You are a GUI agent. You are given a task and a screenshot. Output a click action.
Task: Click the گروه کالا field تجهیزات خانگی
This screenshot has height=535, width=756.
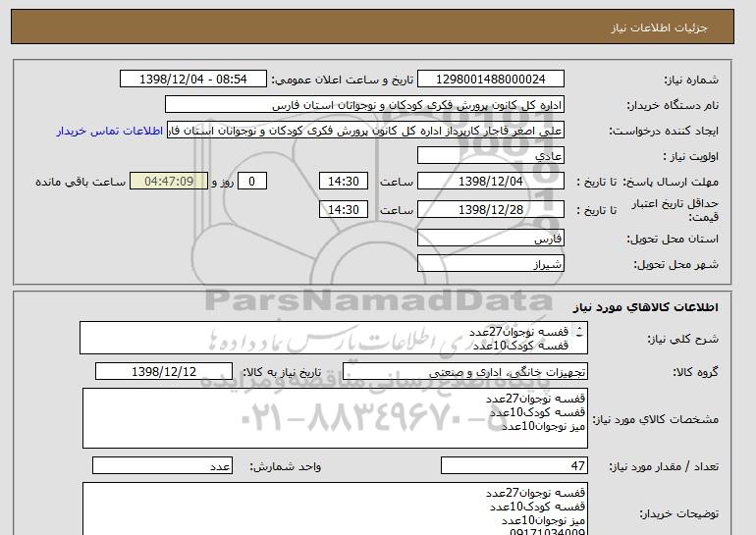[x=464, y=372]
